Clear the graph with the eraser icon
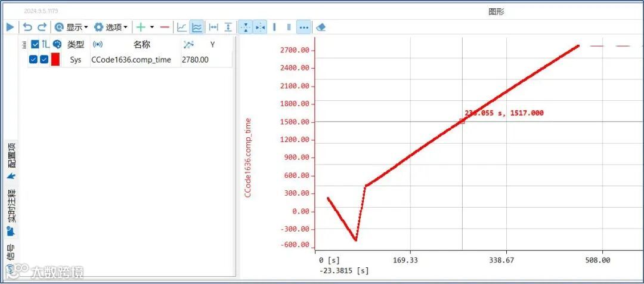The image size is (644, 284). tap(321, 27)
